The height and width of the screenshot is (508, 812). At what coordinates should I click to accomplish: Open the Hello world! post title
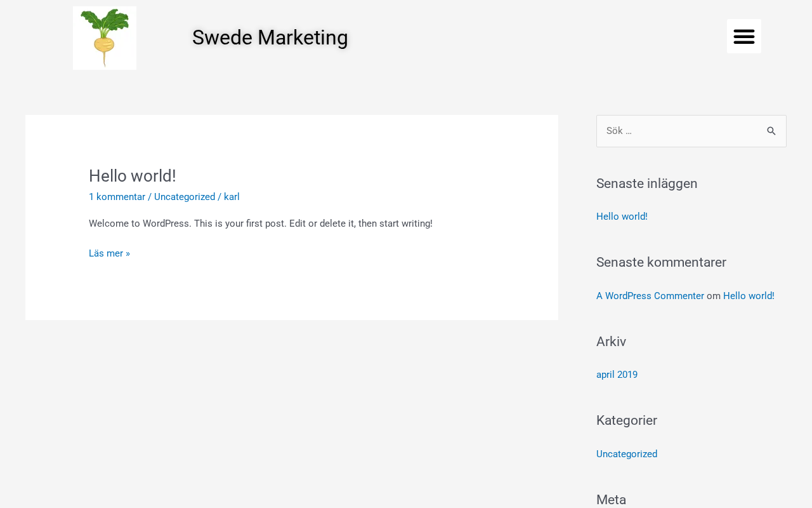132,176
